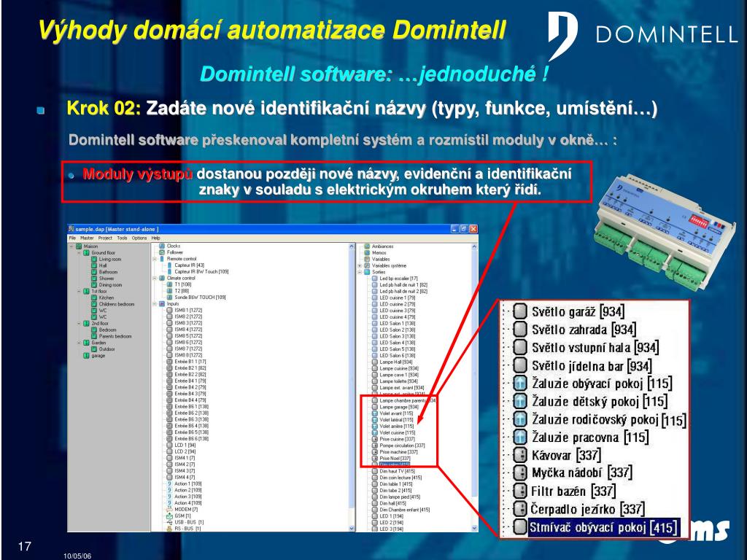Select the Memos icon in the right panel
747x560 pixels.
pos(368,253)
